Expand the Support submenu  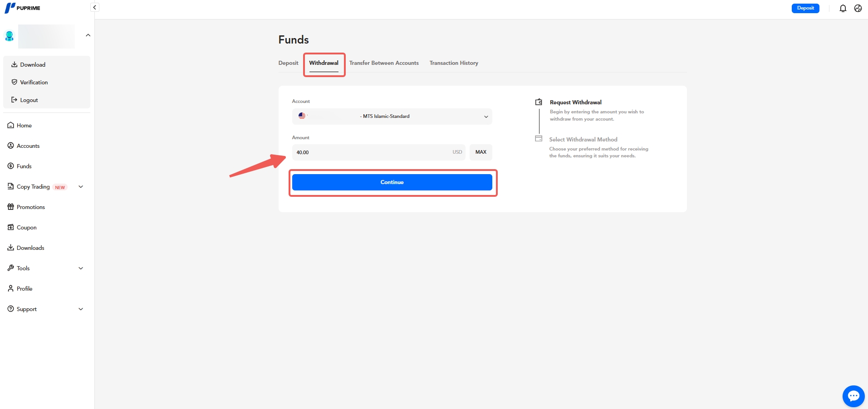81,309
